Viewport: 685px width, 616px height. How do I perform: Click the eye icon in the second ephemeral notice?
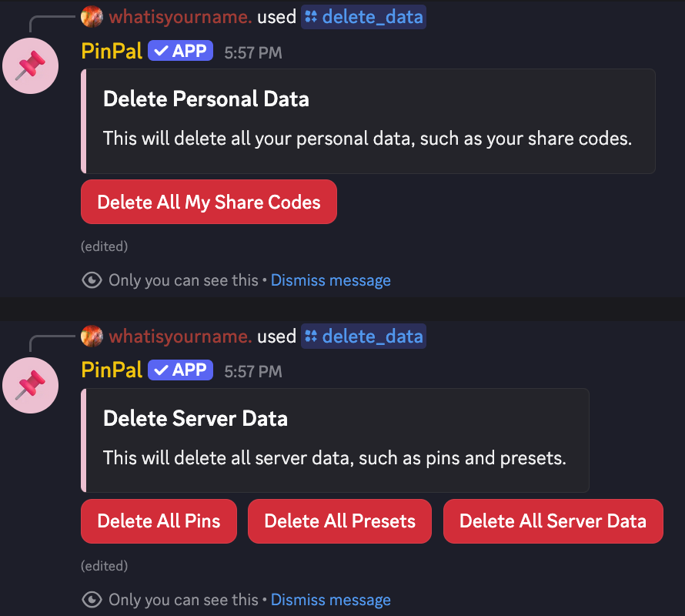[91, 599]
